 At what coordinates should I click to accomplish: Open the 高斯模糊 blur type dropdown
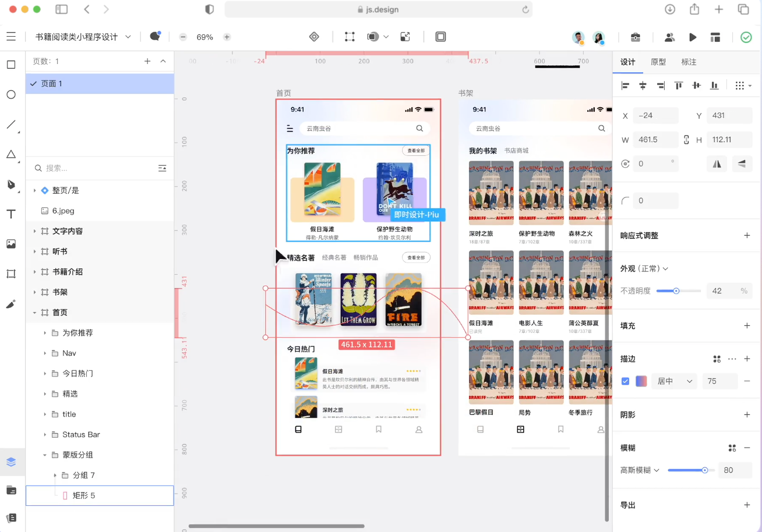[640, 470]
